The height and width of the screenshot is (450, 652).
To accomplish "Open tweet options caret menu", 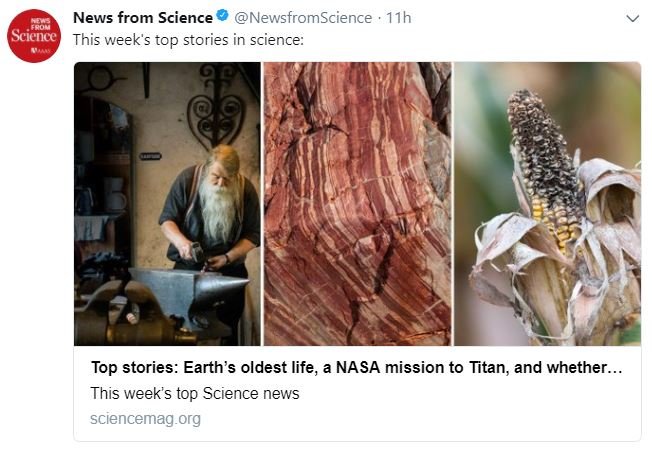I will (x=631, y=18).
